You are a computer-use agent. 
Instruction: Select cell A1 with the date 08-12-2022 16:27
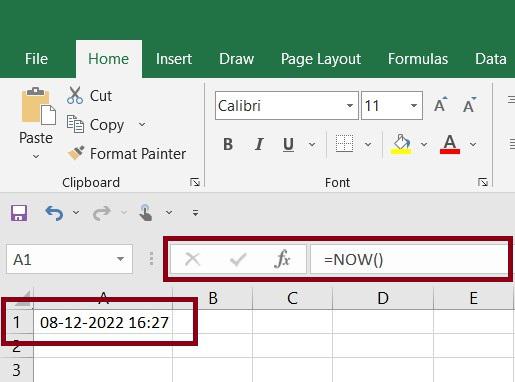pos(103,322)
